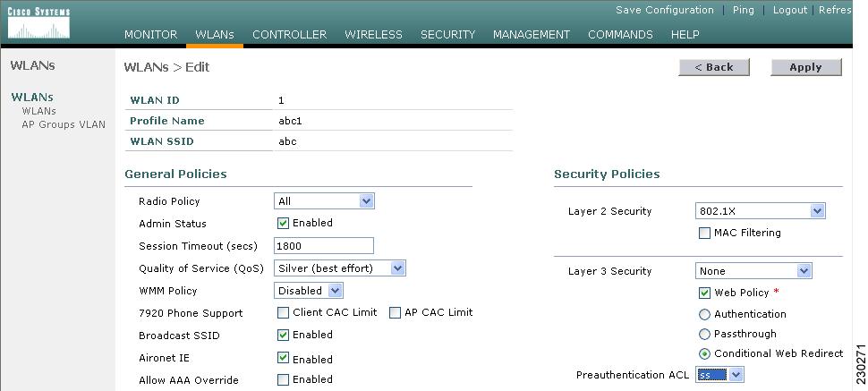Open the CONTROLLER menu
Screen dimensions: 868x391
(290, 34)
